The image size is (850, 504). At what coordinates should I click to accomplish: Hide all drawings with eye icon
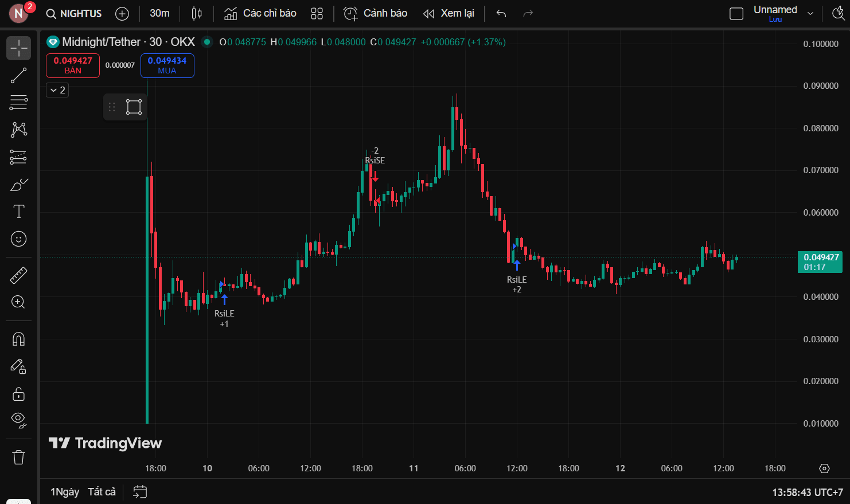point(18,420)
